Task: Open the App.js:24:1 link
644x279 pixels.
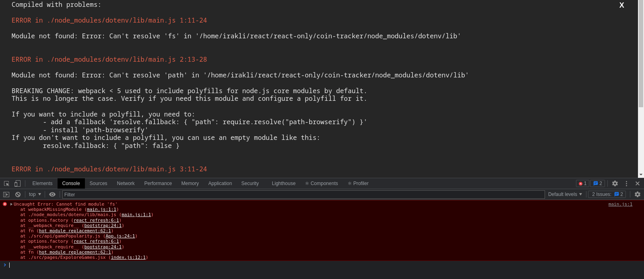Action: coord(120,236)
